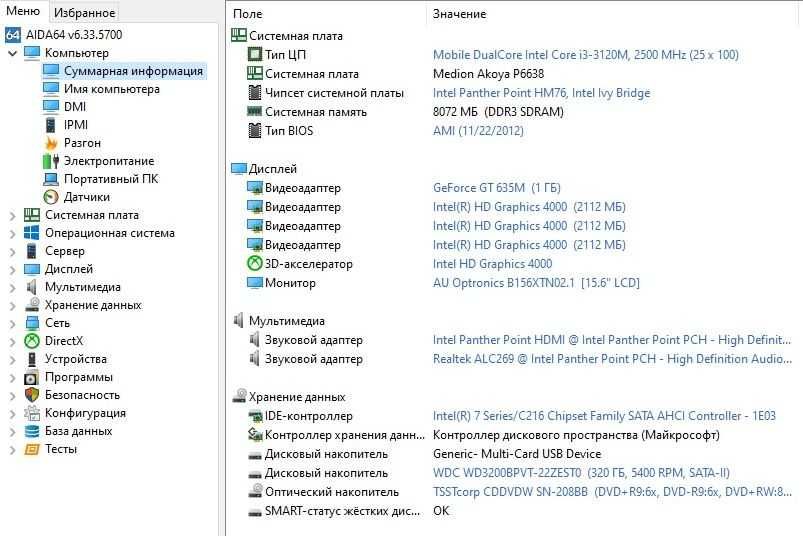Click the База данных database icon
803x536 pixels.
pyautogui.click(x=32, y=431)
